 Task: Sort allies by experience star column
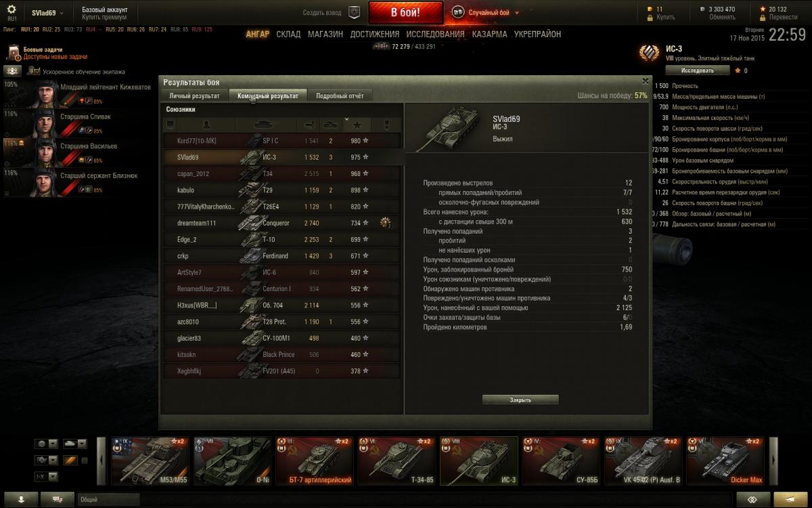pyautogui.click(x=357, y=125)
